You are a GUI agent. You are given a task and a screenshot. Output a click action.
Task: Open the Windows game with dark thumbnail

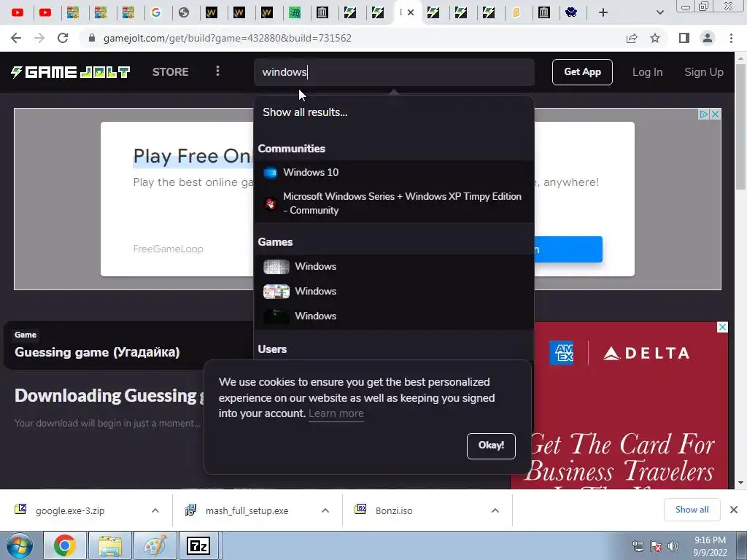(393, 316)
